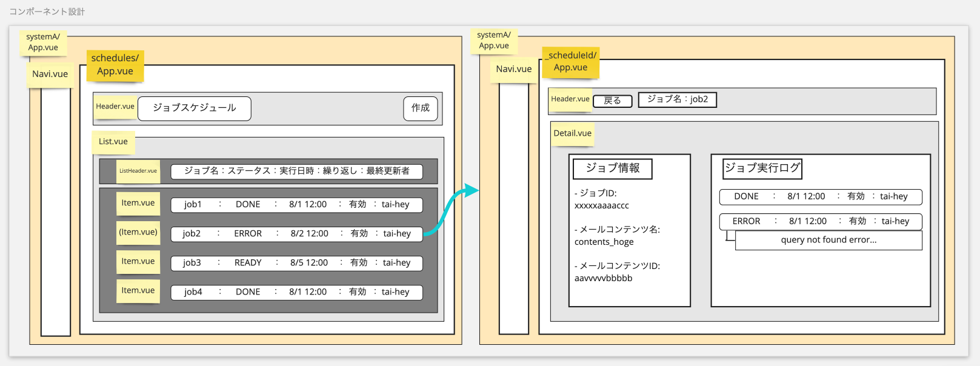Click the List.vue sticky note
Image resolution: width=980 pixels, height=366 pixels.
[113, 142]
